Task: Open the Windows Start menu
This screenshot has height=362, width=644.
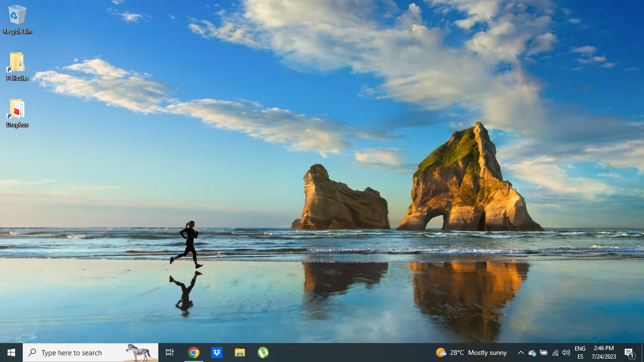Action: click(11, 352)
